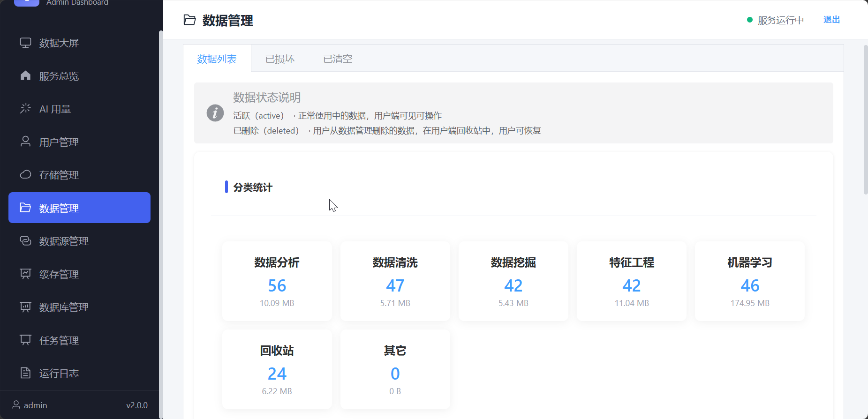
Task: Click the main page vertical scrollbar
Action: click(865, 120)
